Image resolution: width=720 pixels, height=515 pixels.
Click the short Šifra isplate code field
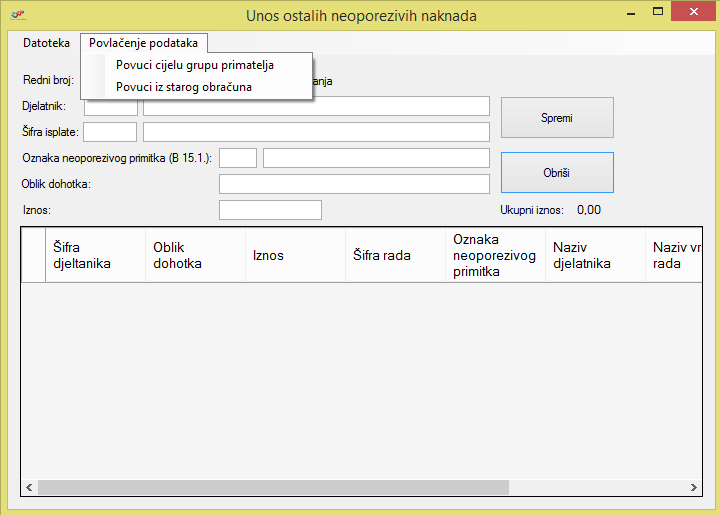(x=110, y=132)
